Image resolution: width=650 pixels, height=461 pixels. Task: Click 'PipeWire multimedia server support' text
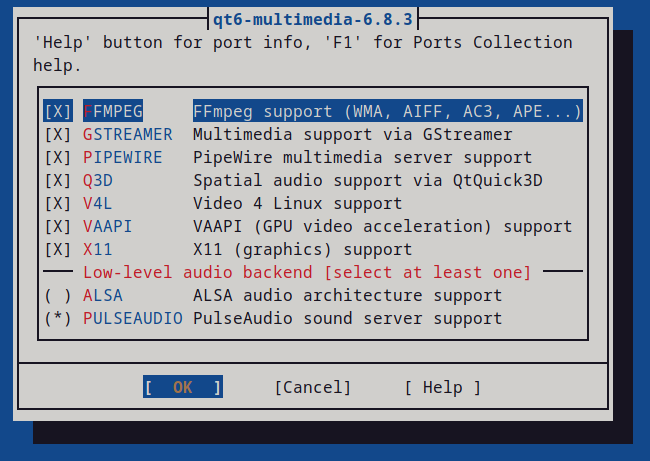click(x=362, y=157)
